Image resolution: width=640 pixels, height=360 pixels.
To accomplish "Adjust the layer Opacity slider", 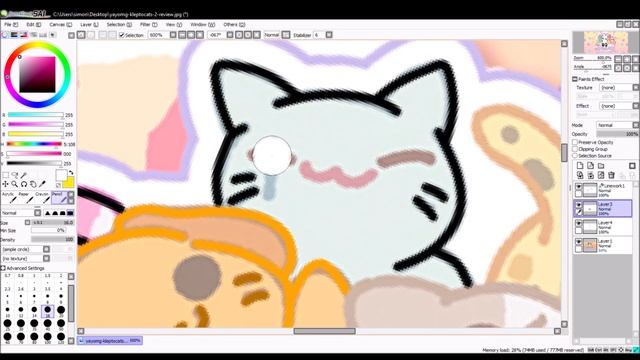I will point(617,134).
